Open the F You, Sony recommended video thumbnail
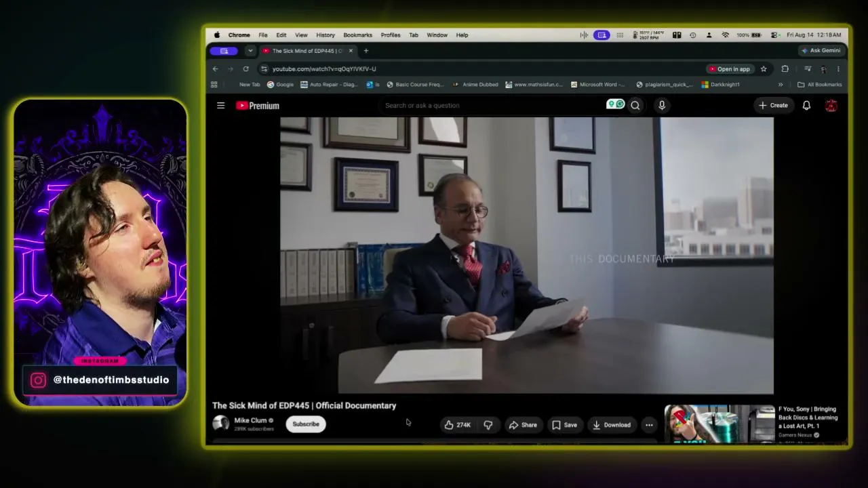The image size is (868, 488). [x=719, y=424]
